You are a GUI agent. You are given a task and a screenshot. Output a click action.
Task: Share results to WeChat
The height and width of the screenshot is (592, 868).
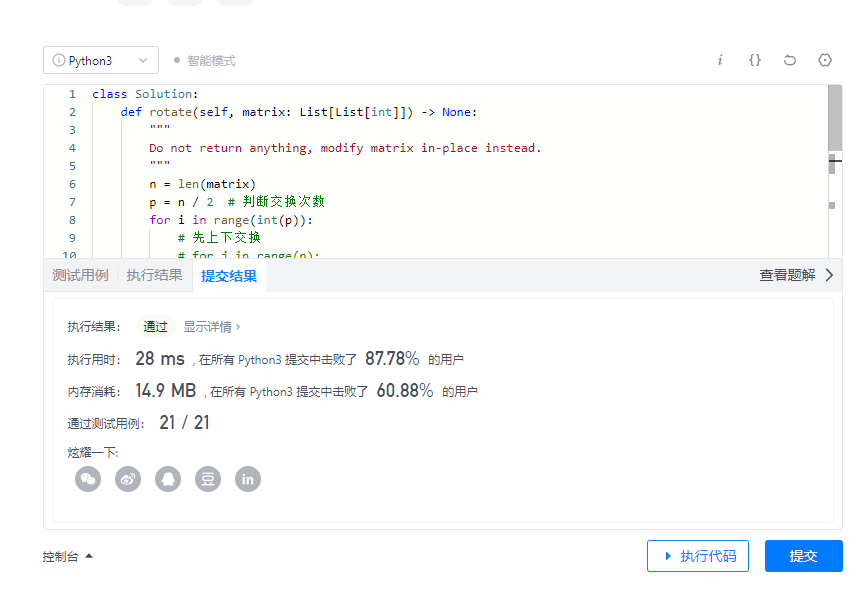pyautogui.click(x=87, y=479)
